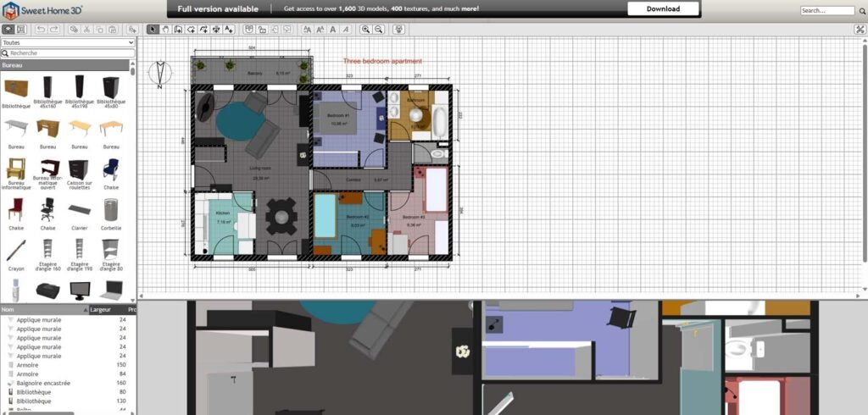Viewport: 868px width, 415px height.
Task: Select the red Chaise catalog thumbnail
Action: (16, 210)
